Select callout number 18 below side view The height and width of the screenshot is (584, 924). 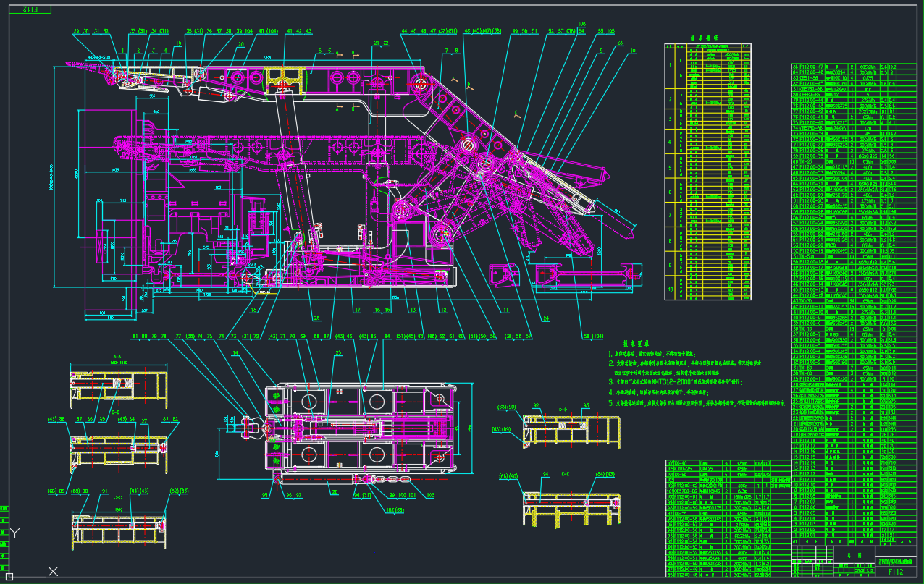[x=253, y=310]
